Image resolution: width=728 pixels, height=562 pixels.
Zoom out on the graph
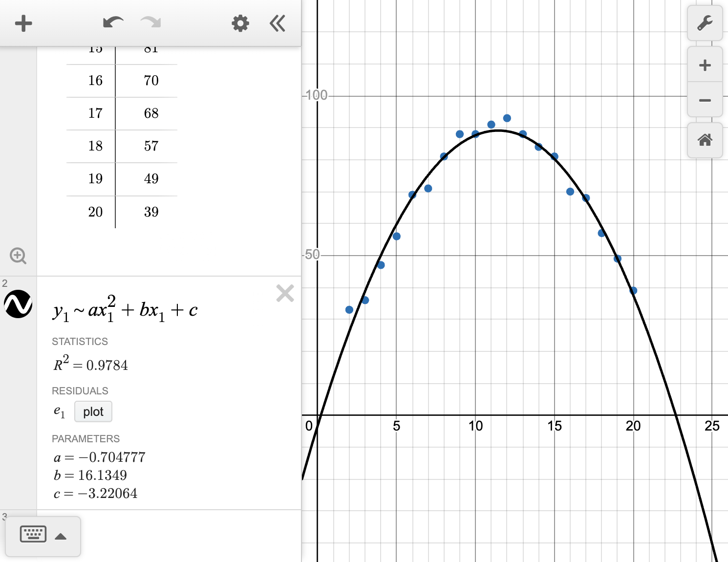(x=705, y=100)
